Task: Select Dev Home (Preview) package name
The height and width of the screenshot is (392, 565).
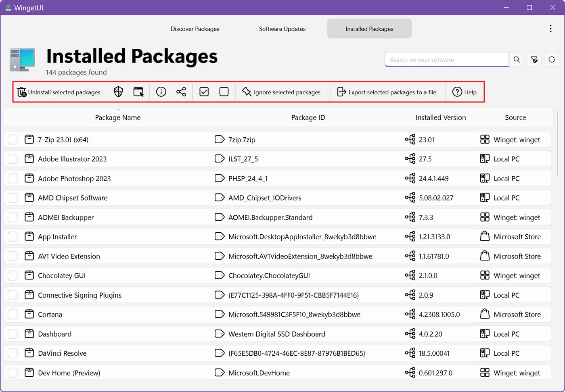Action: pyautogui.click(x=69, y=373)
